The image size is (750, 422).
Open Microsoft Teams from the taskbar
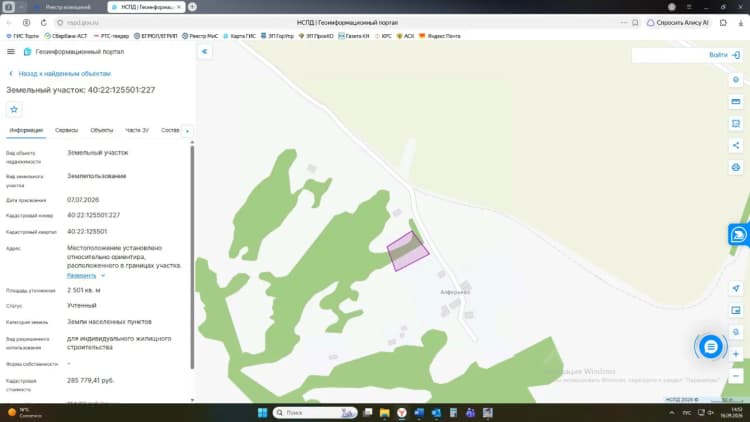[471, 412]
